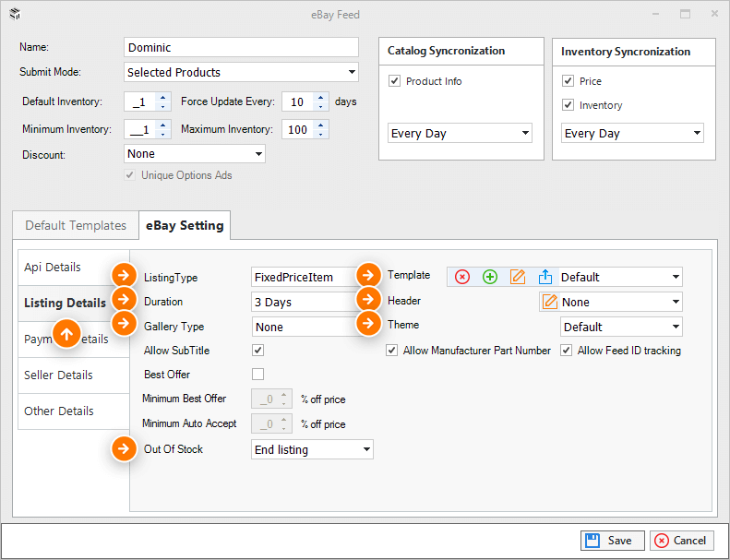Increase Default Inventory with up arrow

pos(162,97)
